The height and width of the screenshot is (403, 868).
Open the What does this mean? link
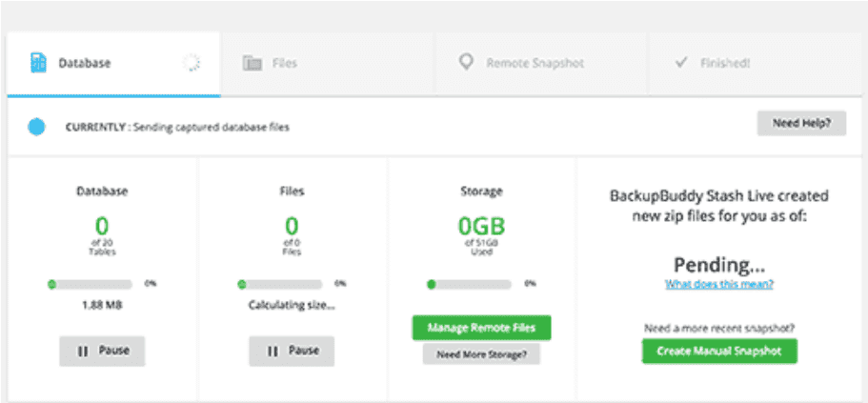719,285
